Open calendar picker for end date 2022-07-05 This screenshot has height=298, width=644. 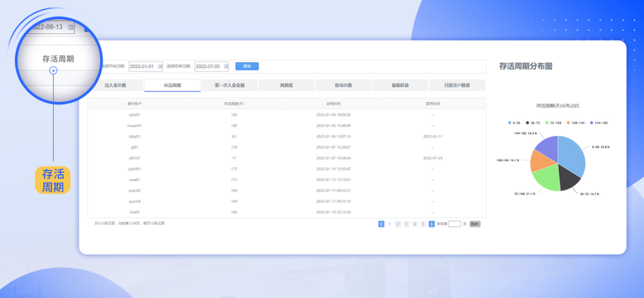[225, 66]
